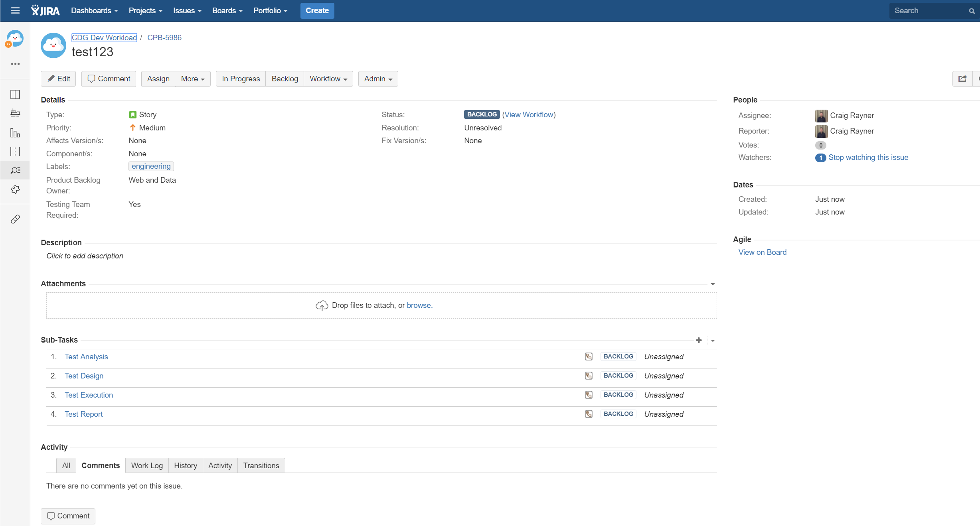Switch to the Work Log tab

pyautogui.click(x=147, y=465)
